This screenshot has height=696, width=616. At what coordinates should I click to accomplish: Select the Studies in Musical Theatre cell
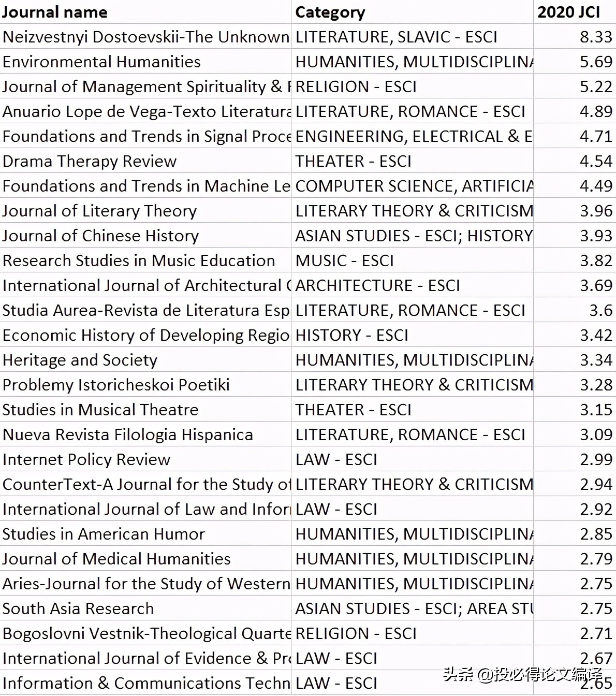coord(100,410)
